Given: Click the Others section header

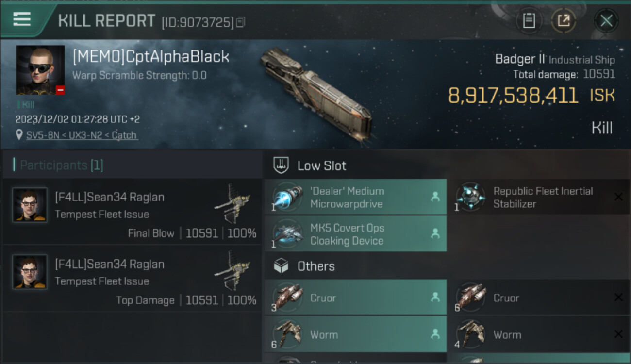Looking at the screenshot, I should coord(315,266).
